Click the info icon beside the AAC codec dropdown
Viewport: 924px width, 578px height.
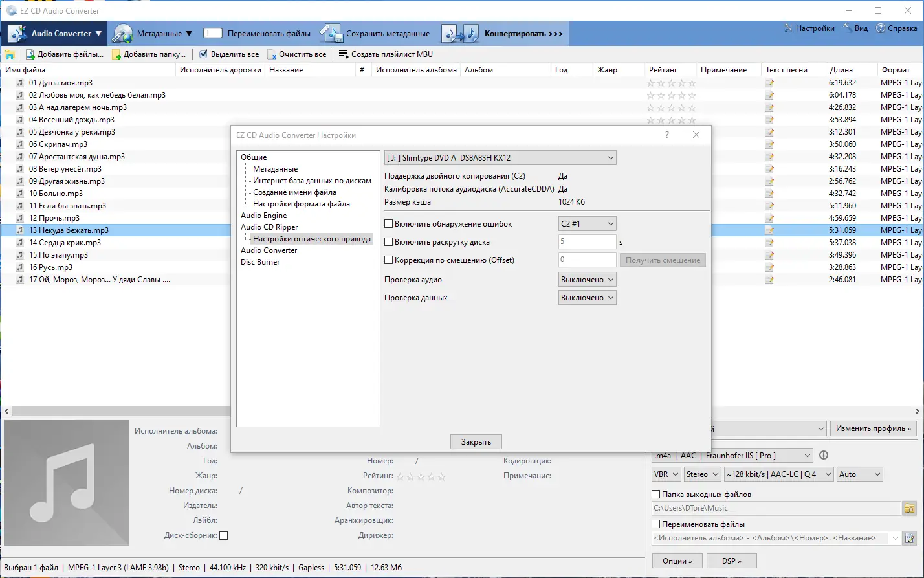tap(824, 455)
